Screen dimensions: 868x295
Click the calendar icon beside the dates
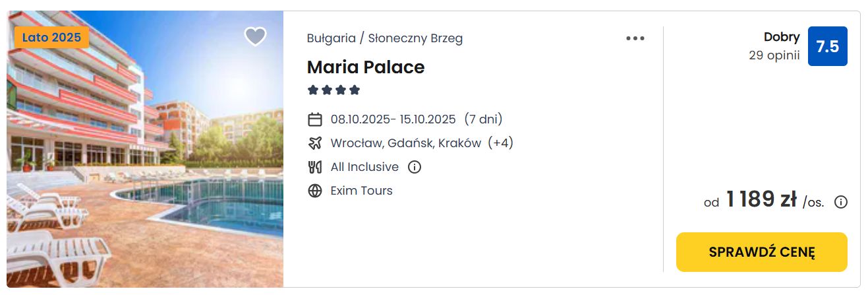click(x=315, y=119)
